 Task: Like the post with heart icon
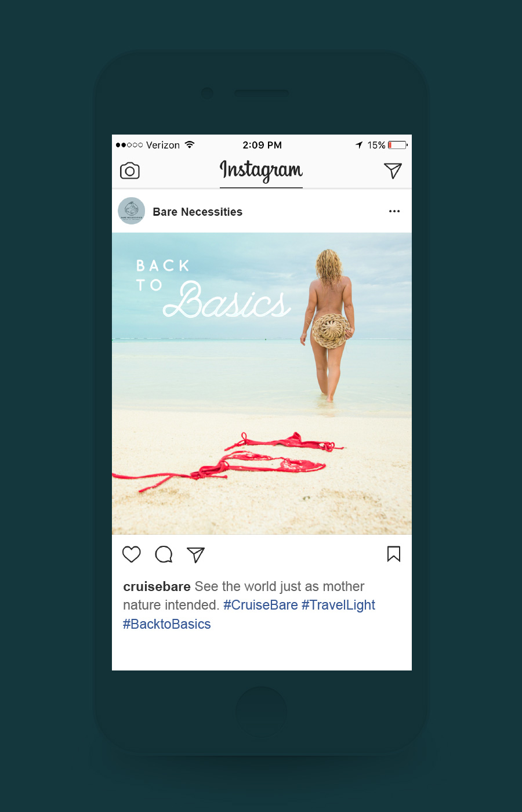pos(132,554)
